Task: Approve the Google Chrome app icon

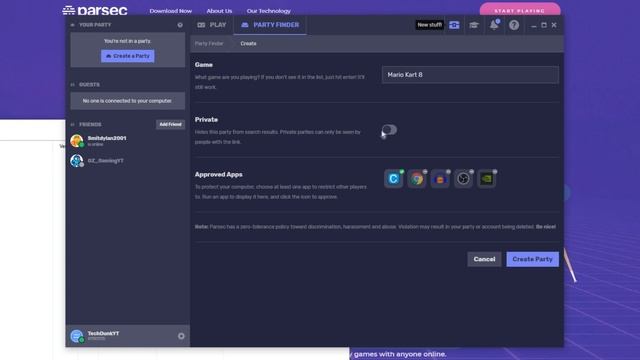Action: pyautogui.click(x=417, y=179)
